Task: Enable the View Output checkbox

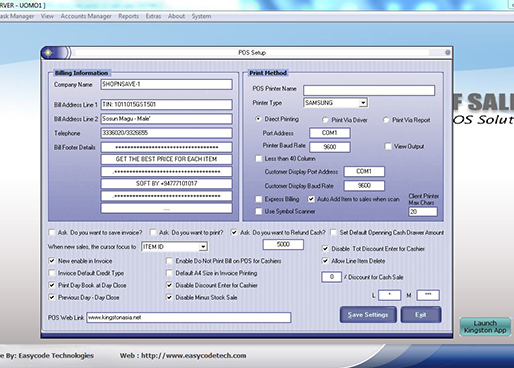Action: click(388, 146)
